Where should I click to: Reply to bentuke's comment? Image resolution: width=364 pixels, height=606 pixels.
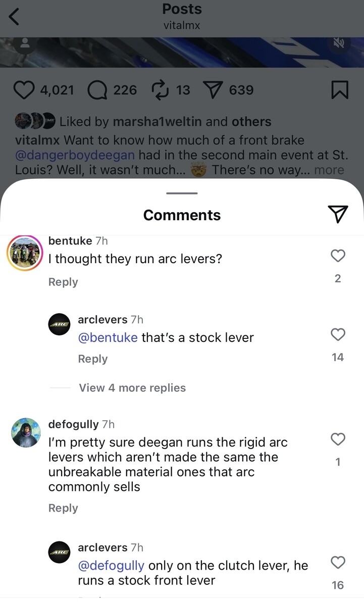63,282
